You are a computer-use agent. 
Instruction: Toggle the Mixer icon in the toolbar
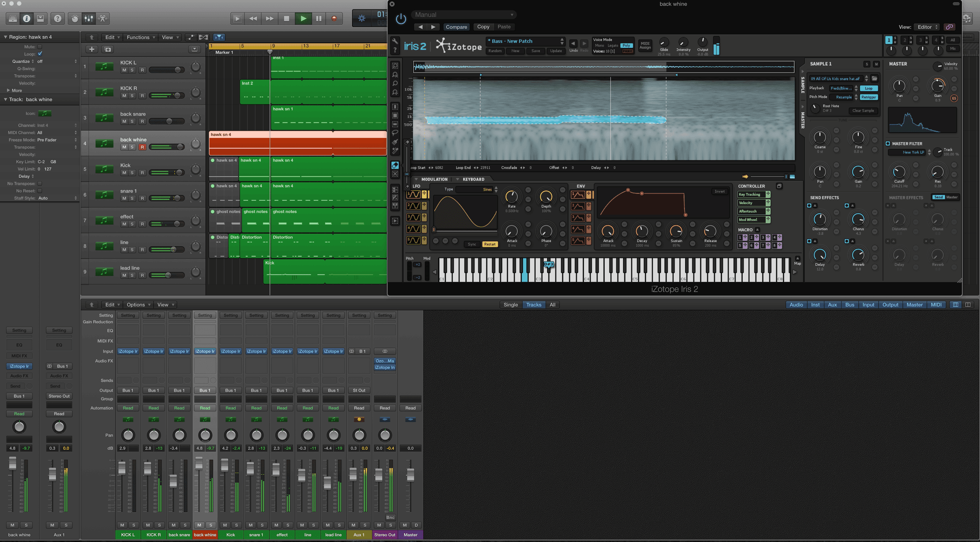(x=89, y=18)
